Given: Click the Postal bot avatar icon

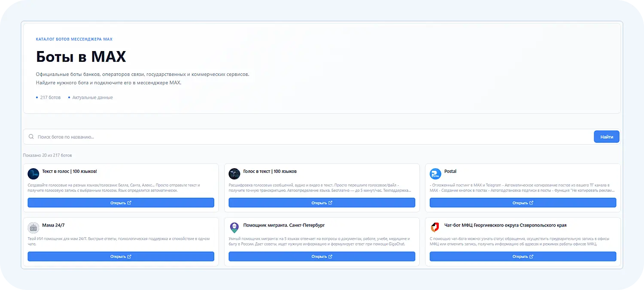Looking at the screenshot, I should click(435, 174).
